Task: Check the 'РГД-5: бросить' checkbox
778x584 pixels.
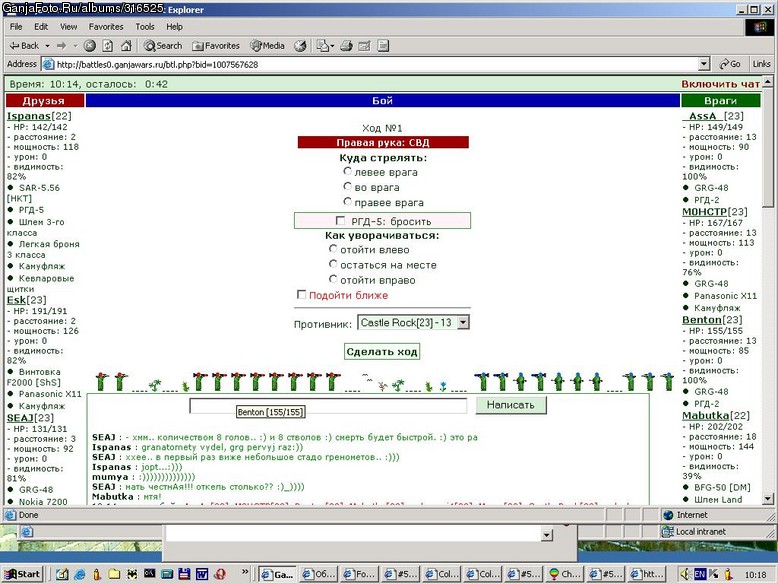Action: click(340, 220)
